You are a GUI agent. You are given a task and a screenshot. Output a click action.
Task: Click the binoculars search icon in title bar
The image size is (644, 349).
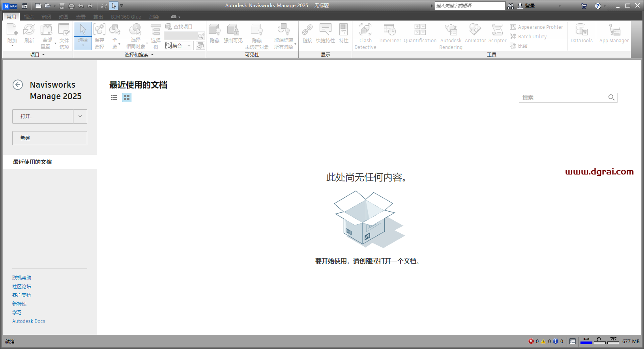pos(511,6)
